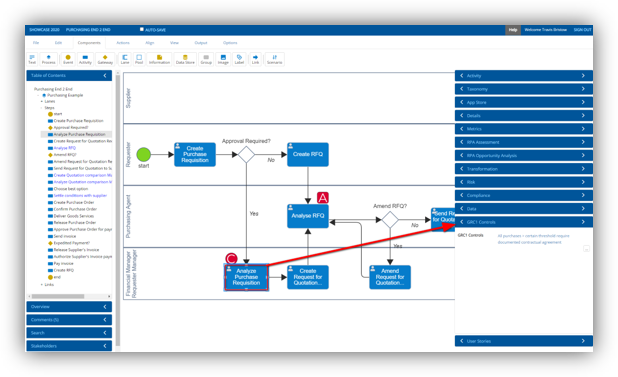Expand the Risk panel on the right
The width and height of the screenshot is (618, 377).
(524, 182)
